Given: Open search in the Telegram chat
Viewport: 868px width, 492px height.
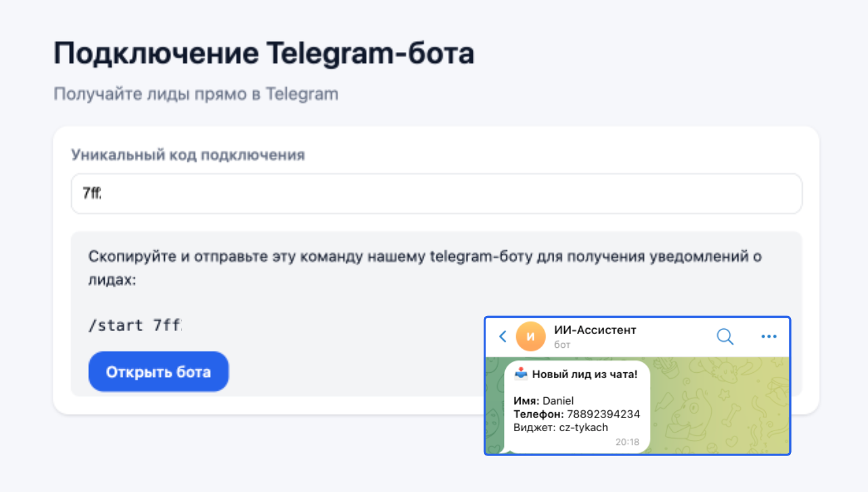Looking at the screenshot, I should tap(724, 336).
